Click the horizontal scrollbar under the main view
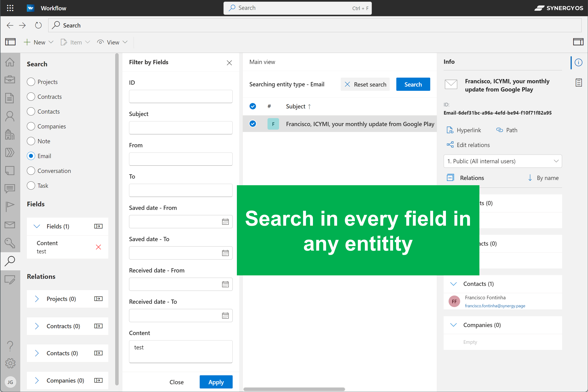 point(294,389)
